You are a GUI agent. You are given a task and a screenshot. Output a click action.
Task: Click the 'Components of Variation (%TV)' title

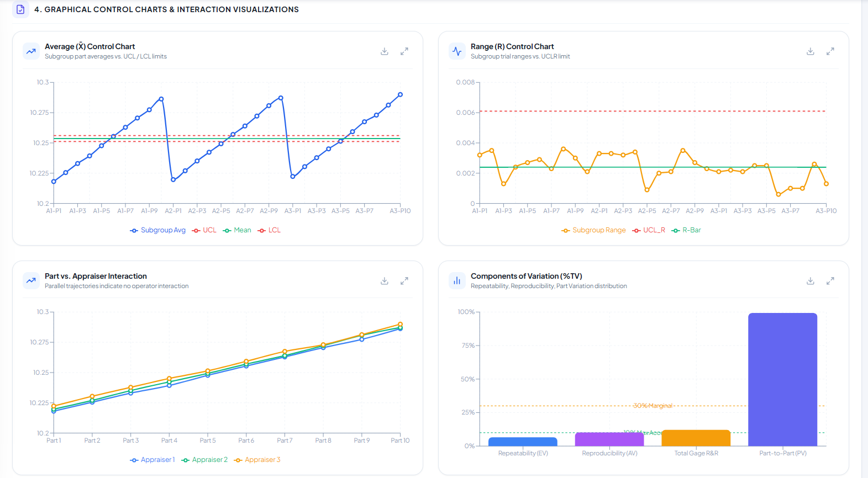pos(527,276)
